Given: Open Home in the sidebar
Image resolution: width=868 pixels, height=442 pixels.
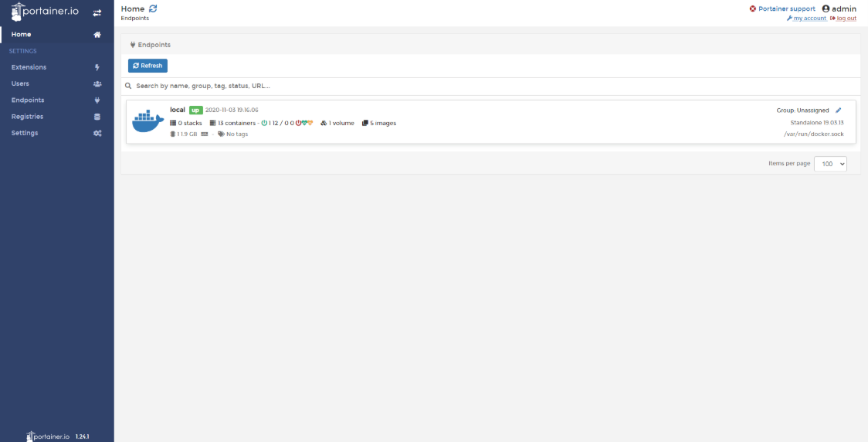Looking at the screenshot, I should (57, 34).
